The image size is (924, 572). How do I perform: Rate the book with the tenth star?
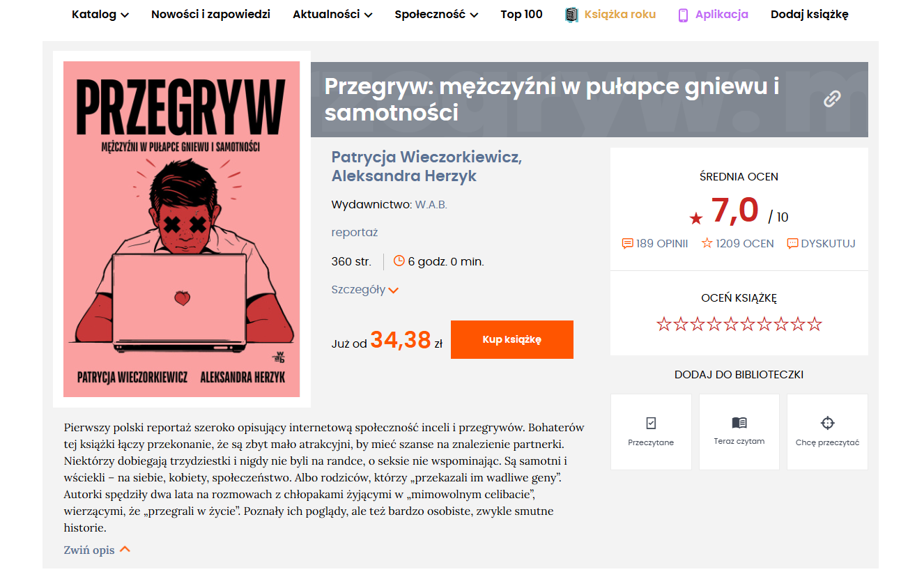(x=815, y=324)
